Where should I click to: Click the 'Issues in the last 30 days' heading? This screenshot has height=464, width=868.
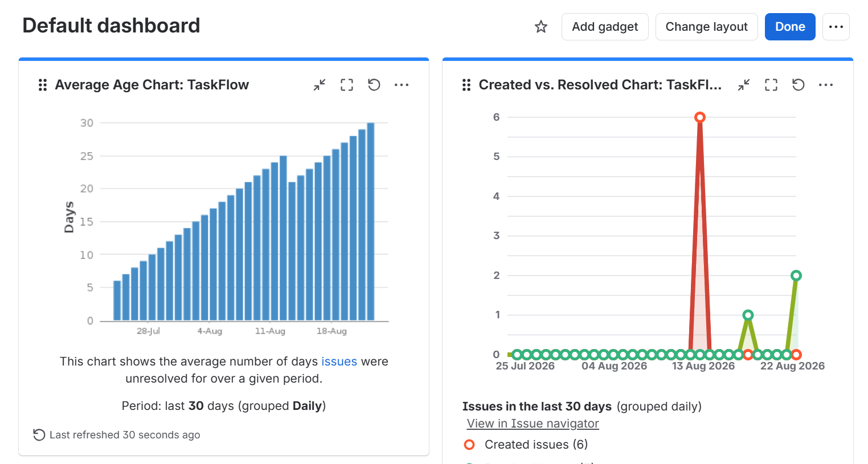pos(537,406)
